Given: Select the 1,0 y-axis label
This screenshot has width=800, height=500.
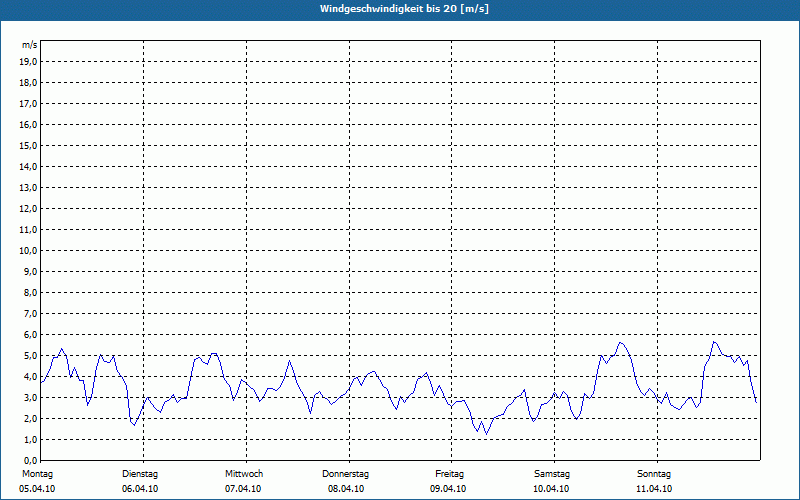Looking at the screenshot, I should (30, 439).
